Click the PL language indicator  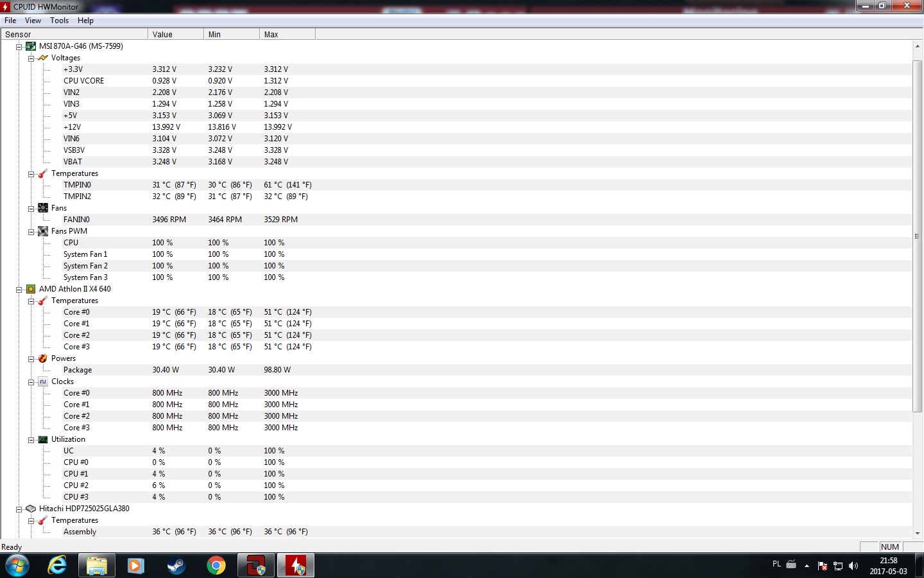point(776,565)
